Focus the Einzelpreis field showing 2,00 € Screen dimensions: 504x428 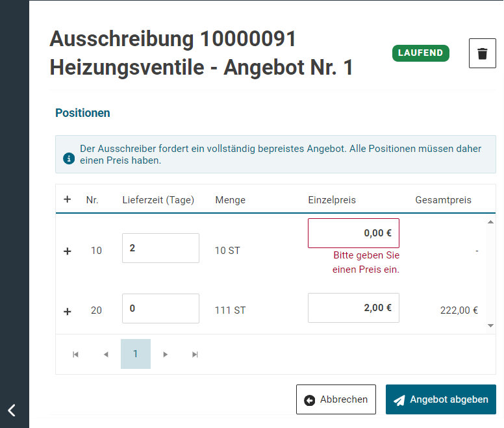pyautogui.click(x=353, y=308)
